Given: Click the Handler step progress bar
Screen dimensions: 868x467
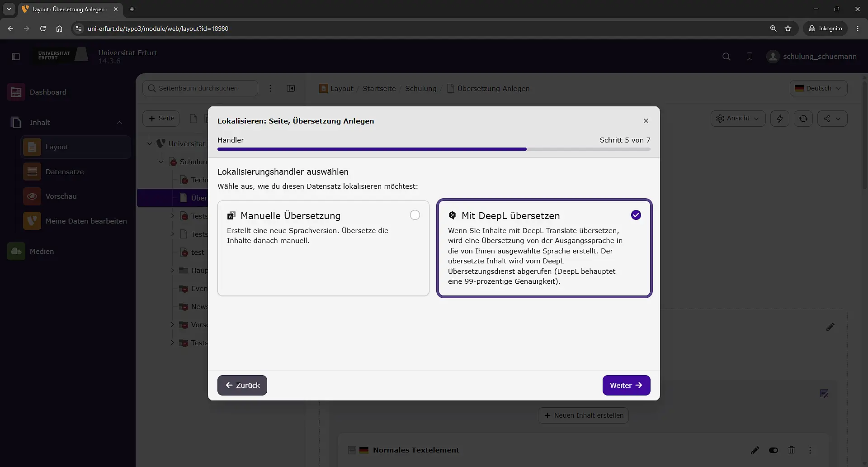Looking at the screenshot, I should point(434,149).
